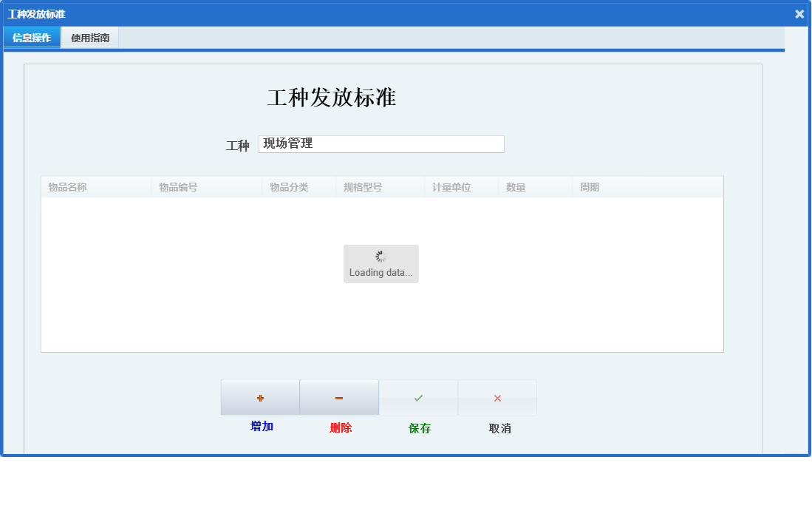Click the minus icon to delete an item
This screenshot has height=508, width=812.
point(338,397)
